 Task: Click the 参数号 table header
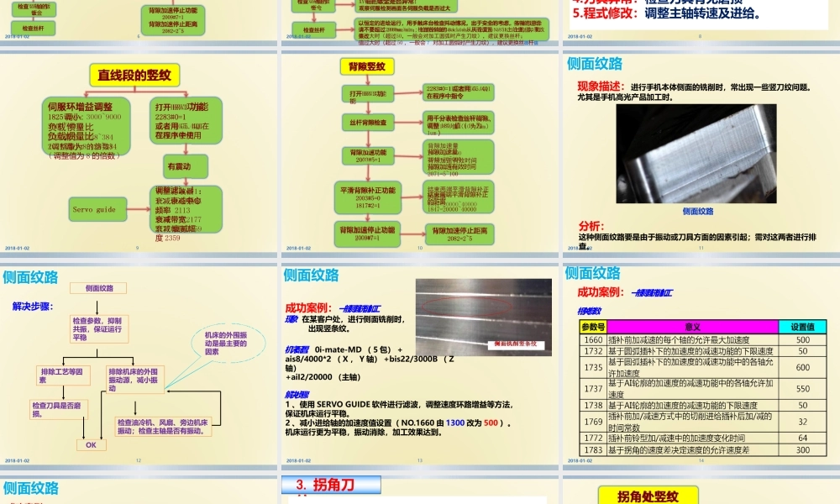tap(593, 327)
